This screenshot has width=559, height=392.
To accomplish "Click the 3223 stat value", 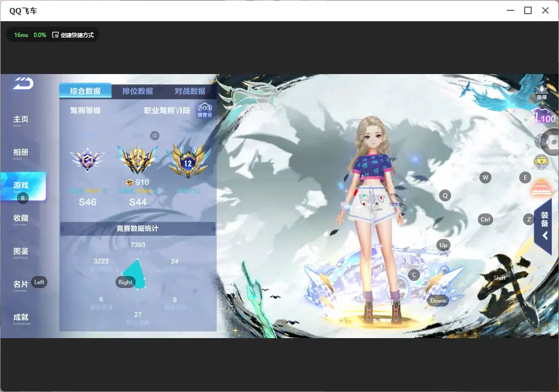I will tap(101, 261).
